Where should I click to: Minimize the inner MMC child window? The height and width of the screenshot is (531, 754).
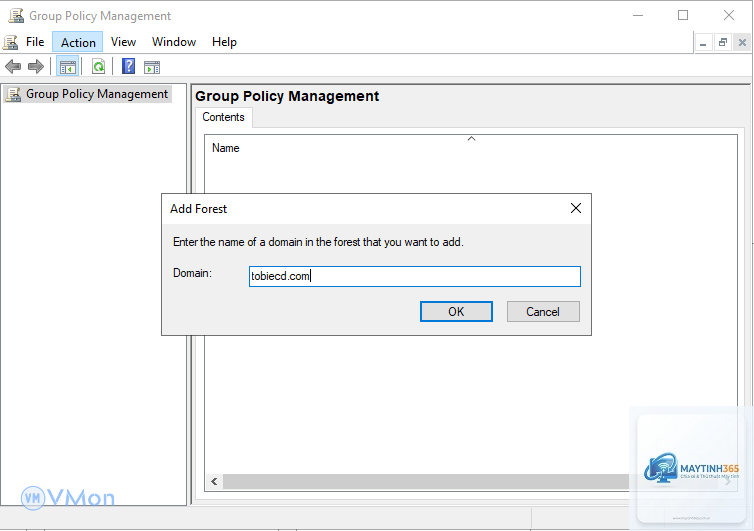(x=703, y=43)
